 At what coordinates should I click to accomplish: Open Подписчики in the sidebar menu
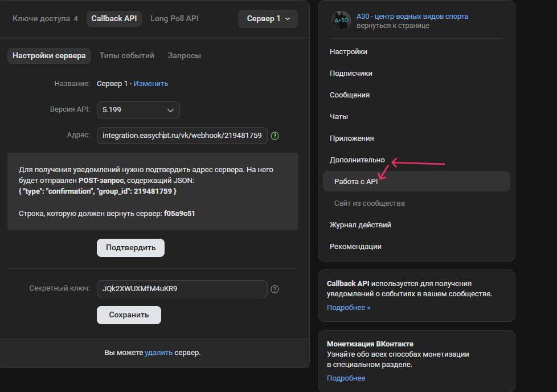351,73
